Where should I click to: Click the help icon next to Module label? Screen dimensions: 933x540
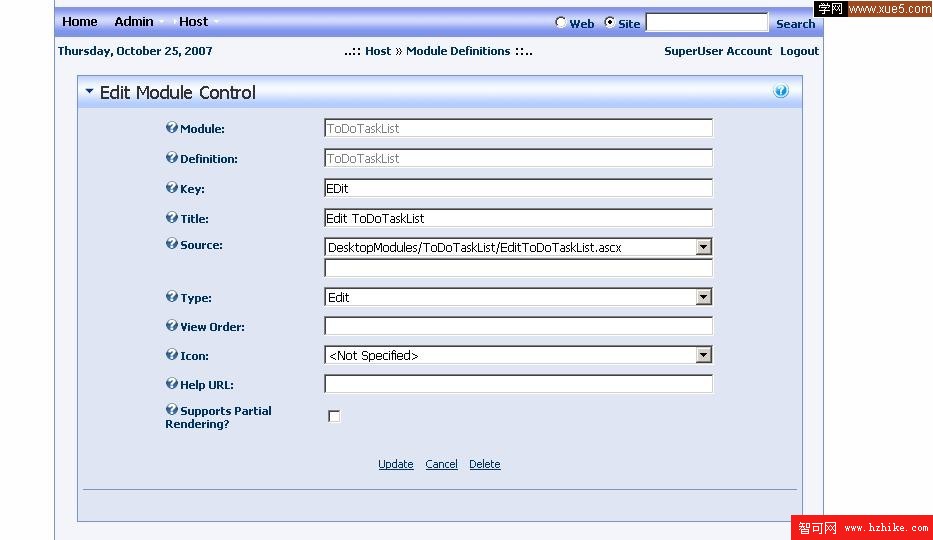coord(171,127)
